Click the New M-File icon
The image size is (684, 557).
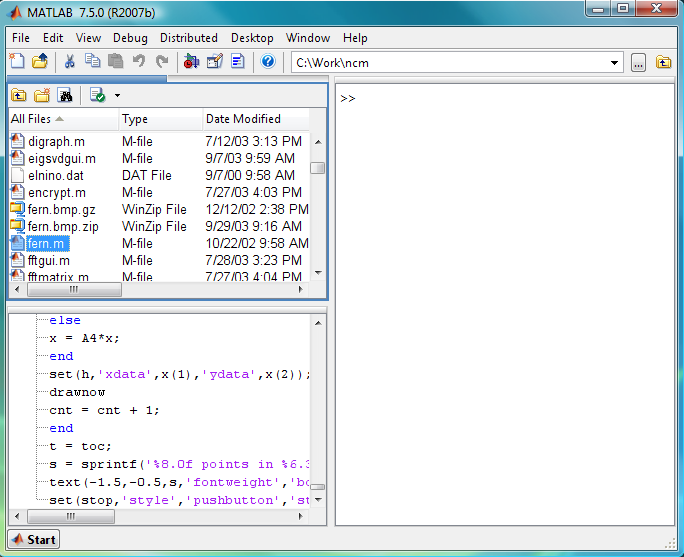(x=17, y=62)
